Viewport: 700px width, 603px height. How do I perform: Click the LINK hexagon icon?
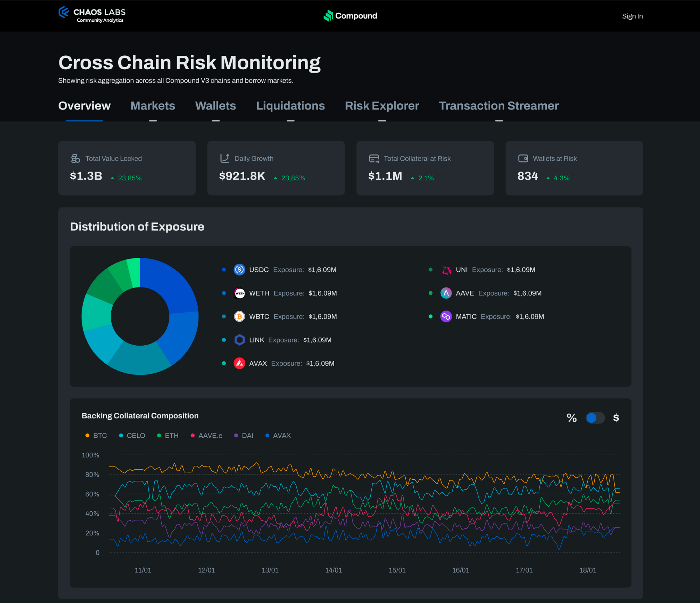[239, 340]
